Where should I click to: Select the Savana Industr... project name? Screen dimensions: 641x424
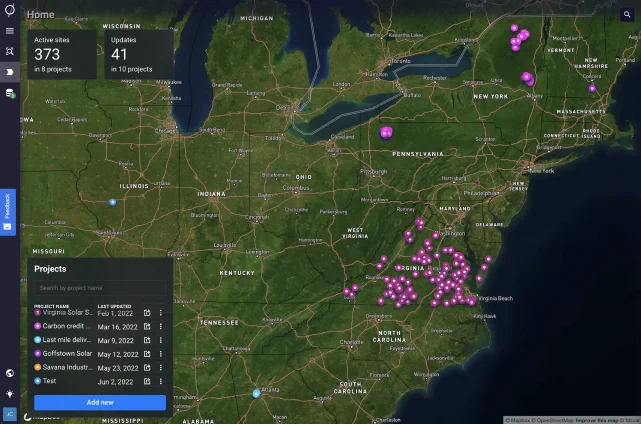click(68, 367)
